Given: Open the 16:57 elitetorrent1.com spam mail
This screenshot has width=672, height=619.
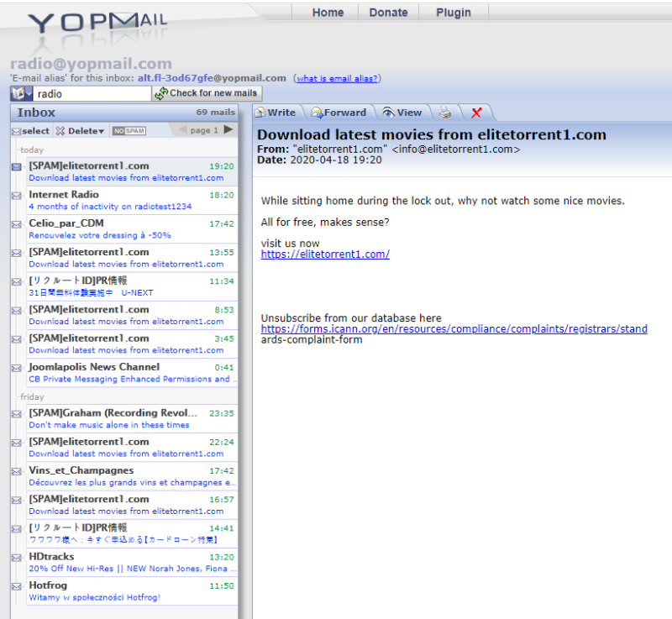Looking at the screenshot, I should tap(132, 505).
